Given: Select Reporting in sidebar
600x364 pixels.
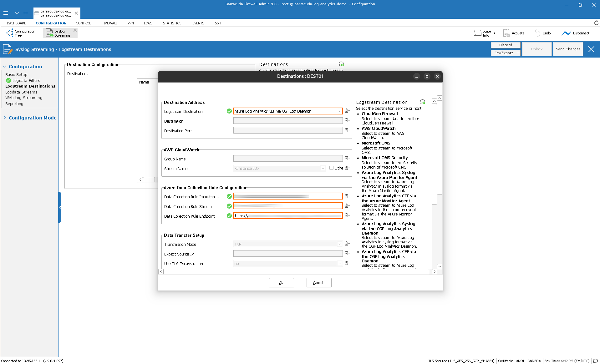Looking at the screenshot, I should (x=14, y=104).
